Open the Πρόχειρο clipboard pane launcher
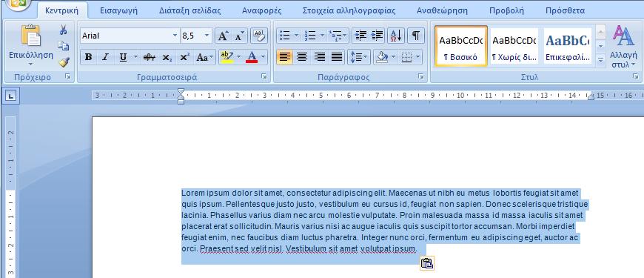This screenshot has height=278, width=644. tap(68, 76)
